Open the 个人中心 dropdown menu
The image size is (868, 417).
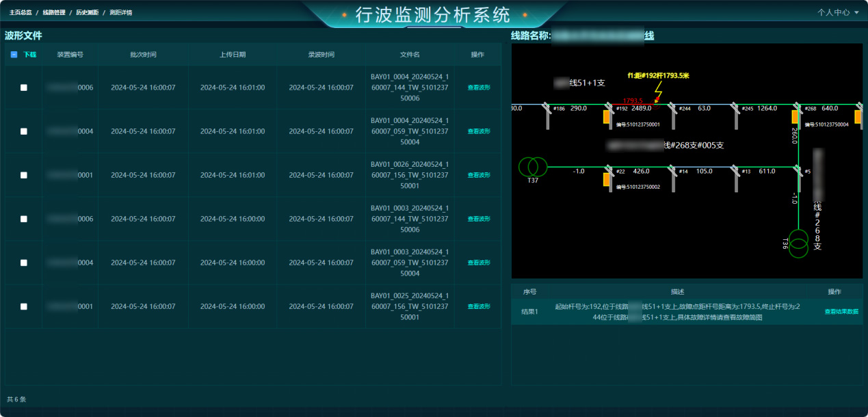[x=837, y=12]
